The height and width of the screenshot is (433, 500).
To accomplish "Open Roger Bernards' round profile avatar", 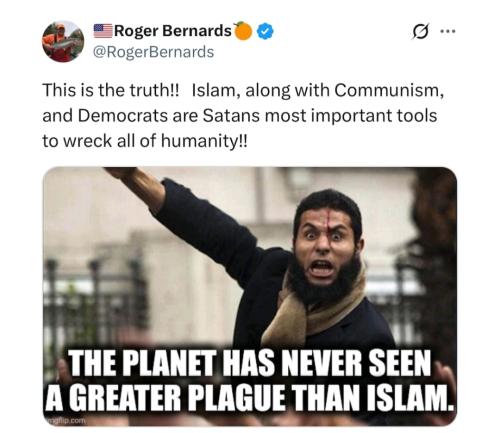I will [63, 42].
